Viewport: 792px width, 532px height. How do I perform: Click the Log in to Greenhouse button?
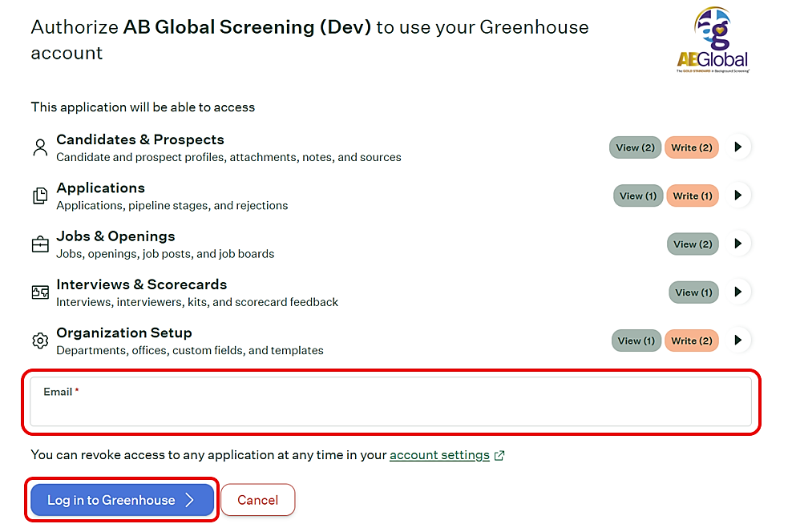tap(122, 500)
